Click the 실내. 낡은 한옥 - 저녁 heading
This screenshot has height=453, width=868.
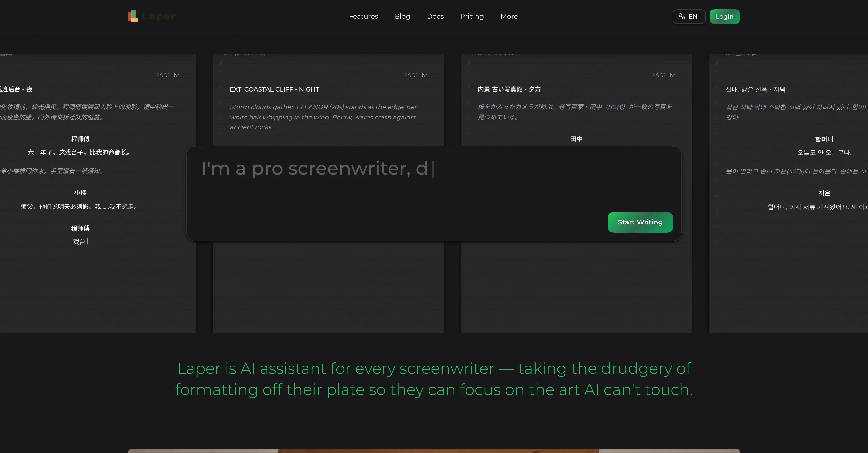click(755, 89)
